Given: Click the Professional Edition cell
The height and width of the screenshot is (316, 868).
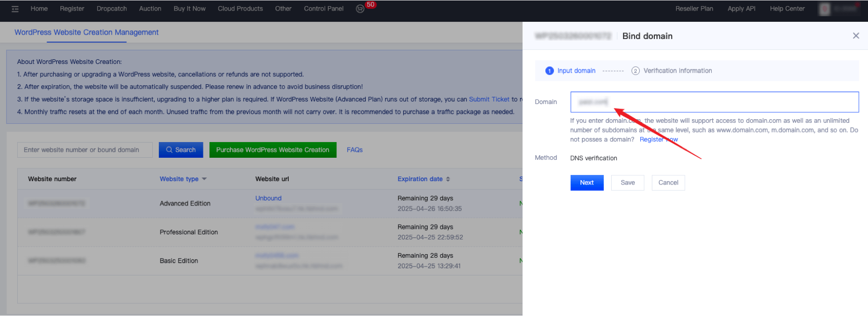Looking at the screenshot, I should pyautogui.click(x=189, y=232).
